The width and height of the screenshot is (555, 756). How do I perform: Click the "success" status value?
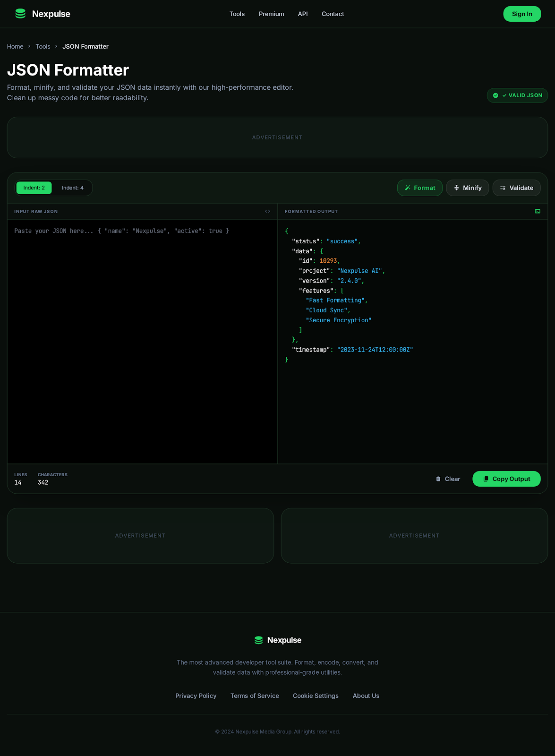coord(342,241)
